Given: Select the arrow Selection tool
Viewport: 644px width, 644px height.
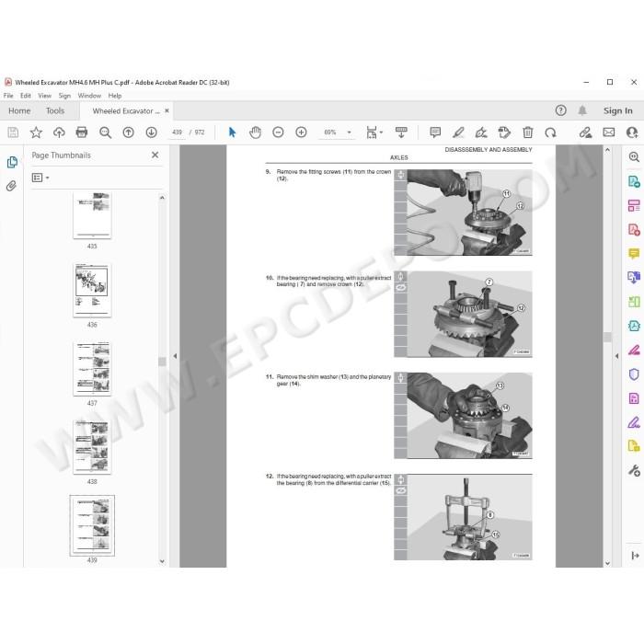Looking at the screenshot, I should [232, 132].
